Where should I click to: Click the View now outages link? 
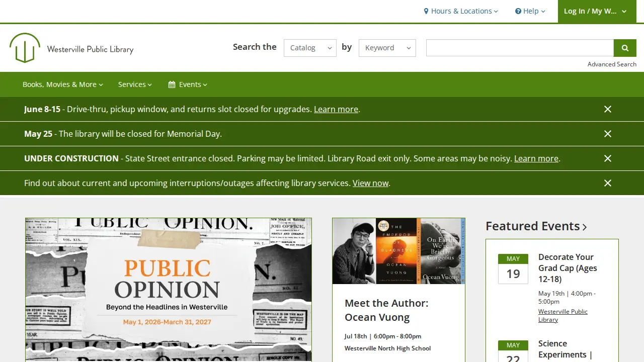pyautogui.click(x=371, y=183)
